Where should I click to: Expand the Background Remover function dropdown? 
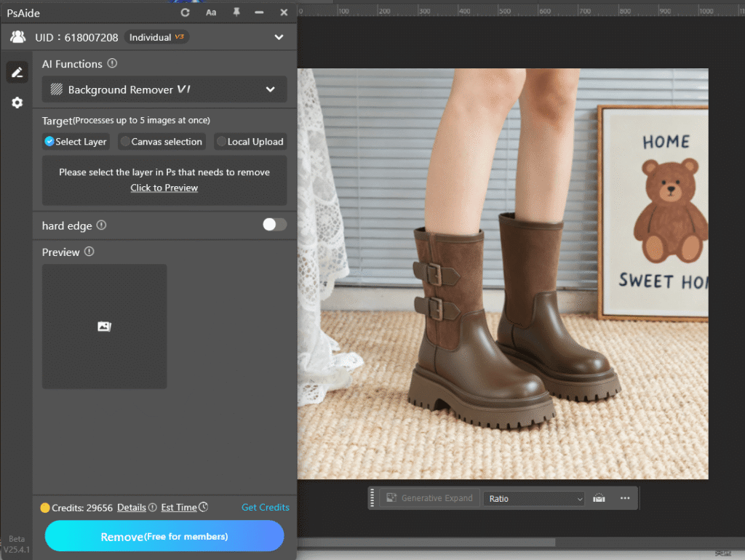pos(270,89)
